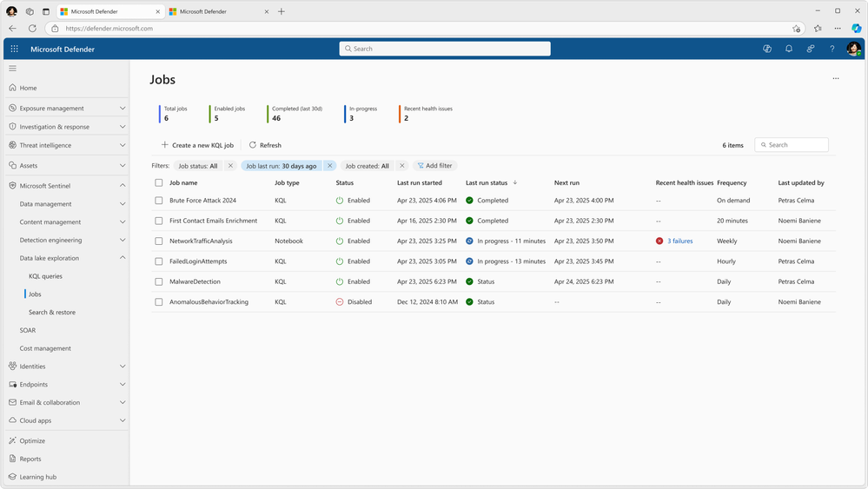
Task: Check First Contact Emails Enrichment row
Action: [159, 221]
